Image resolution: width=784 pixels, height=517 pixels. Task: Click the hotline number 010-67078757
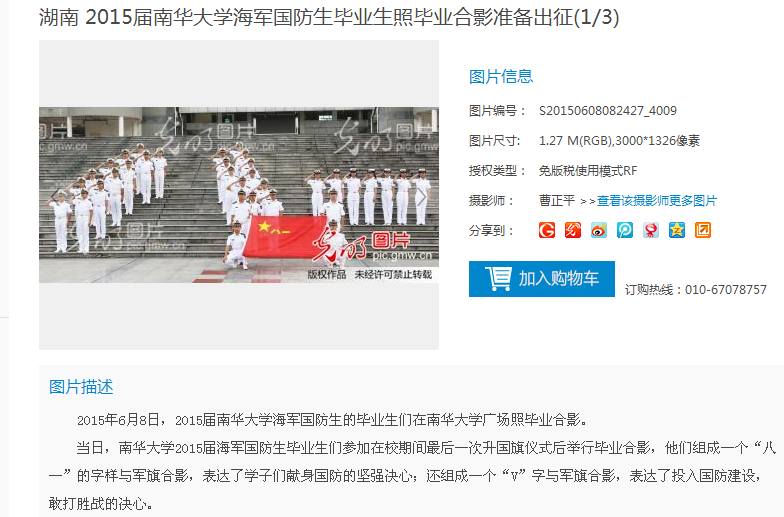click(726, 290)
